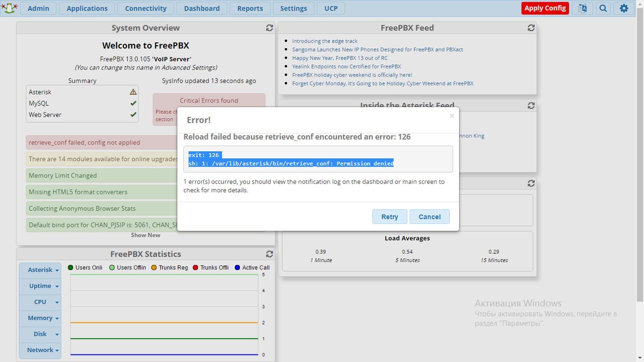644x362 pixels.
Task: Open the gear settings icon in top bar
Action: coord(624,8)
